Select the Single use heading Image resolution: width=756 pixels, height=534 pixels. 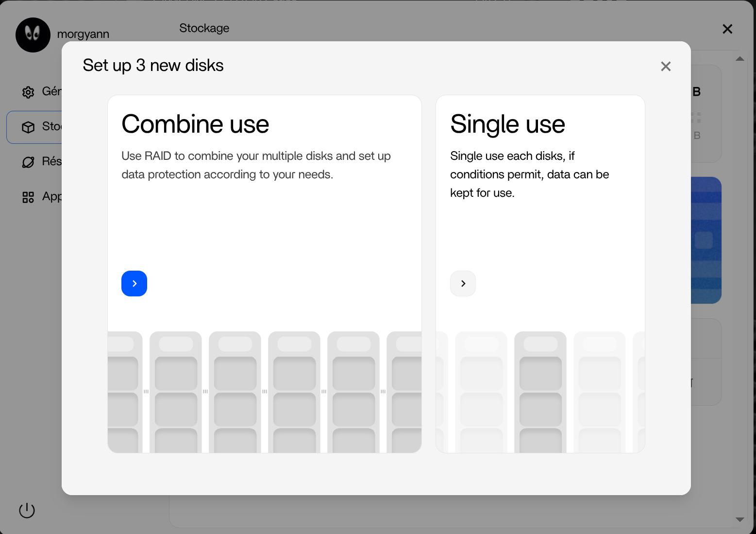[x=507, y=124]
